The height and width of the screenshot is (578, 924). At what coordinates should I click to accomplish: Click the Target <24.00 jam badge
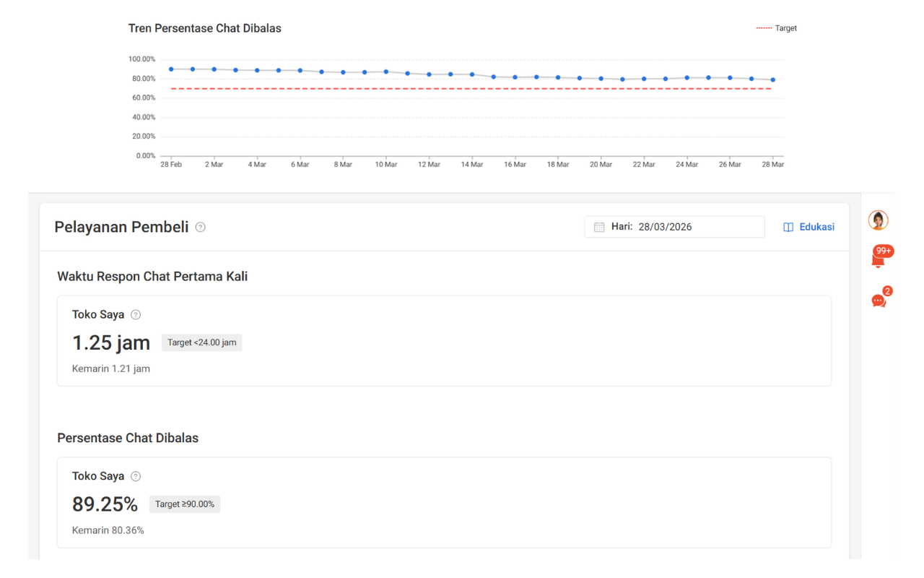click(202, 342)
